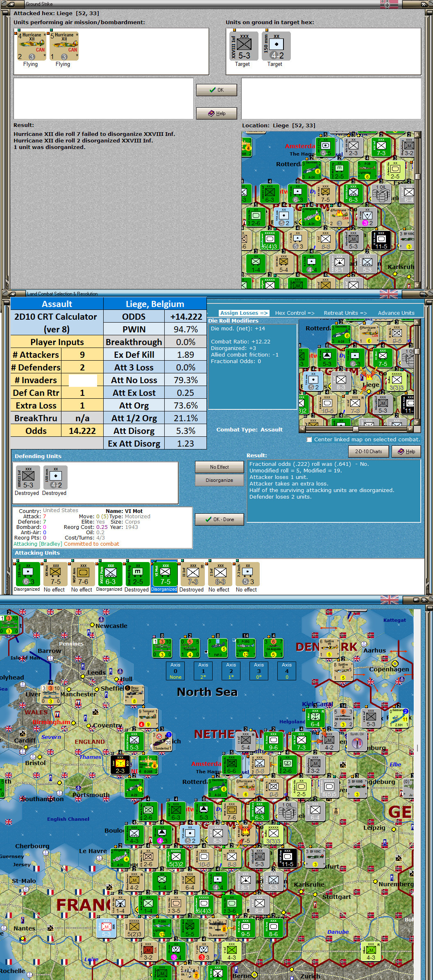Select naval unit above Axis 0 box
This screenshot has height=980, width=433.
(x=162, y=648)
